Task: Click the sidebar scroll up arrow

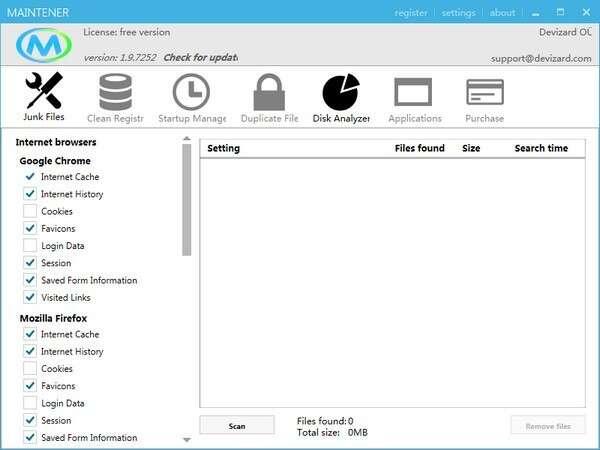Action: tap(186, 140)
